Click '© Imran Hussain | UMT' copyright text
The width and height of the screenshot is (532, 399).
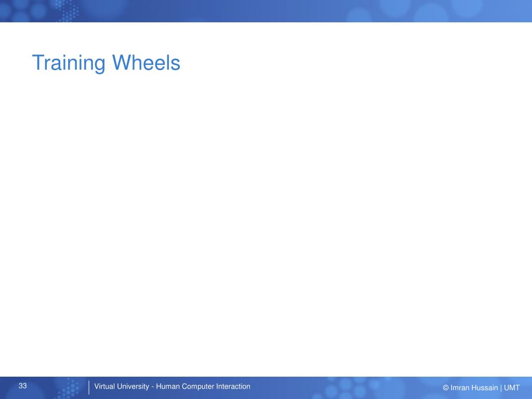pyautogui.click(x=481, y=388)
